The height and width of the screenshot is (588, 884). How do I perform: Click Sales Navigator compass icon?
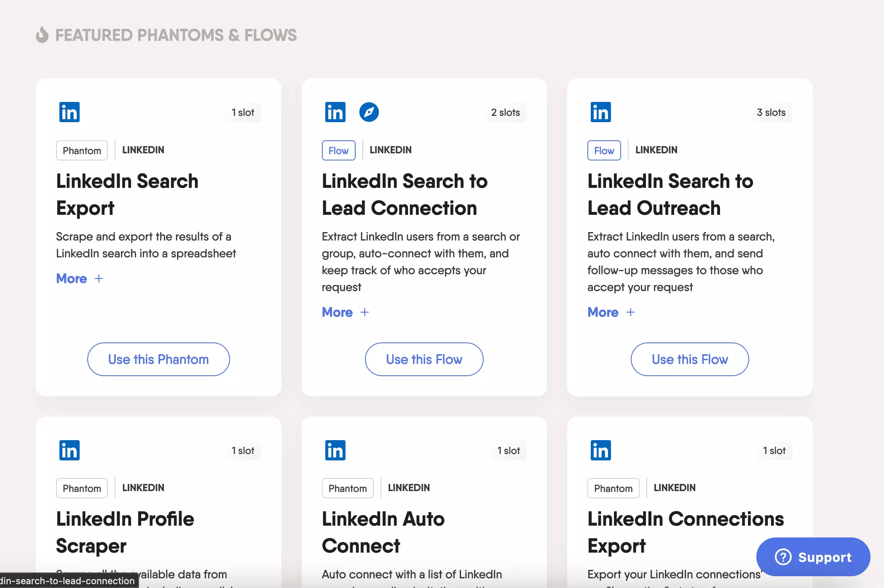(x=369, y=112)
